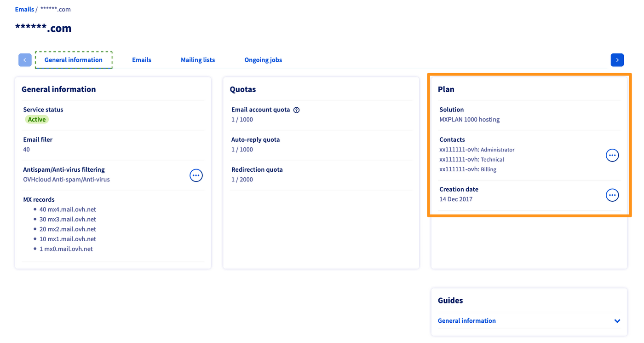Navigate to Emails via the breadcrumb

[x=24, y=9]
